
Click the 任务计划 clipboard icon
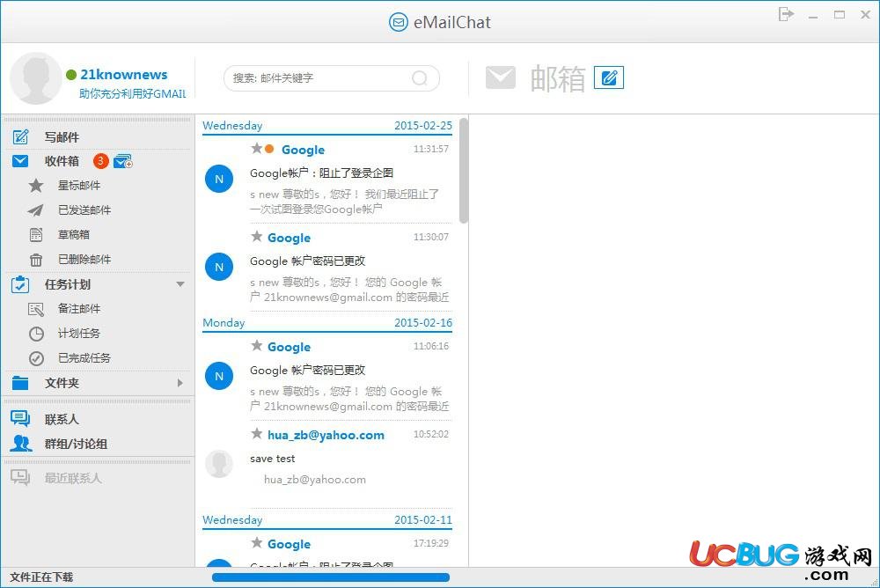(x=20, y=284)
